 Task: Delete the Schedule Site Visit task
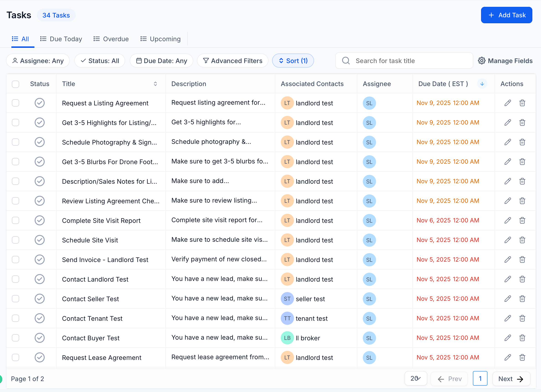(522, 240)
